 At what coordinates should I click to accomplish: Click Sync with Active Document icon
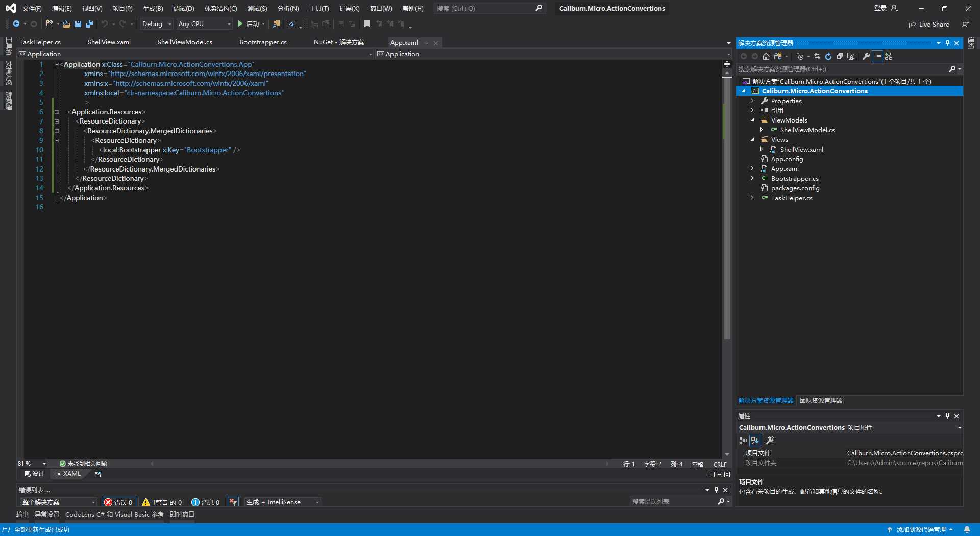(x=817, y=56)
